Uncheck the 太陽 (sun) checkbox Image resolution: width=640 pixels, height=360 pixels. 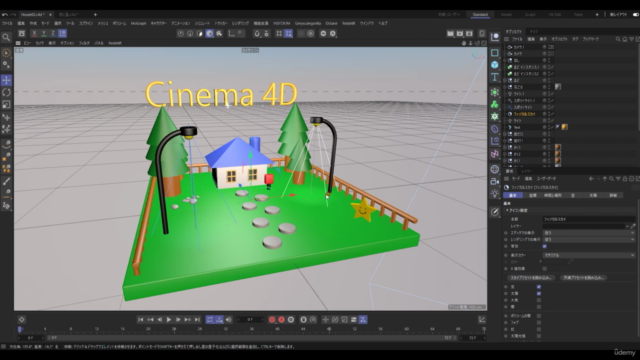[x=539, y=293]
